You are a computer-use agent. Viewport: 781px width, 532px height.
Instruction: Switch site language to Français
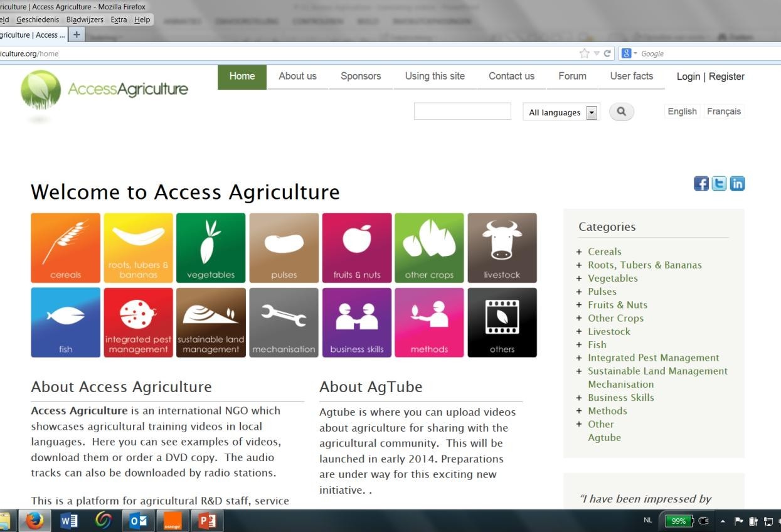[724, 112]
